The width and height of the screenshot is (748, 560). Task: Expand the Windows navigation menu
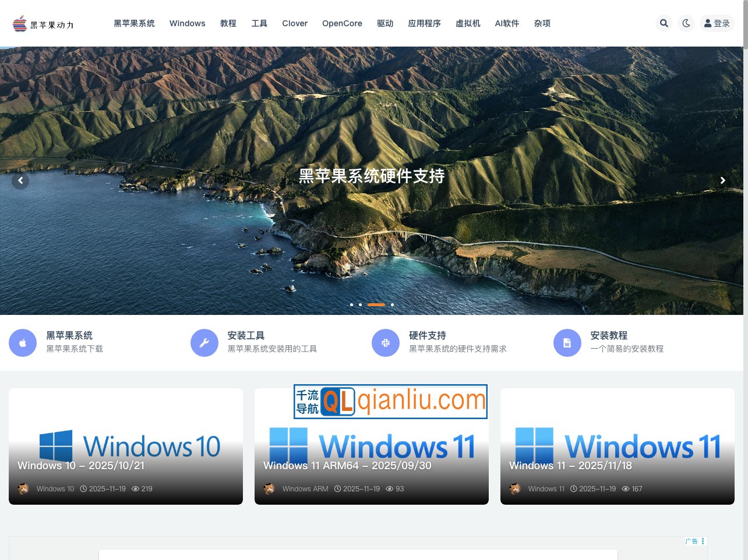(187, 23)
